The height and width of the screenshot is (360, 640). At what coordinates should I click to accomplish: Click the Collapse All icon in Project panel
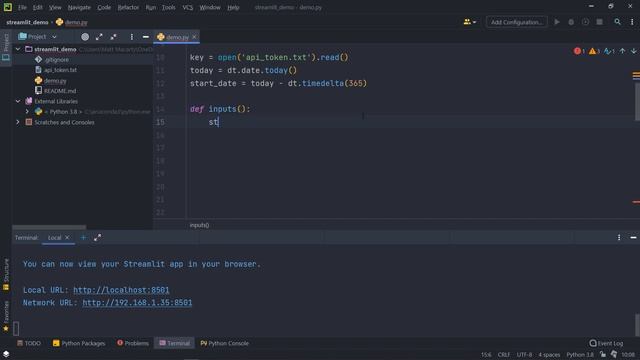coord(113,37)
